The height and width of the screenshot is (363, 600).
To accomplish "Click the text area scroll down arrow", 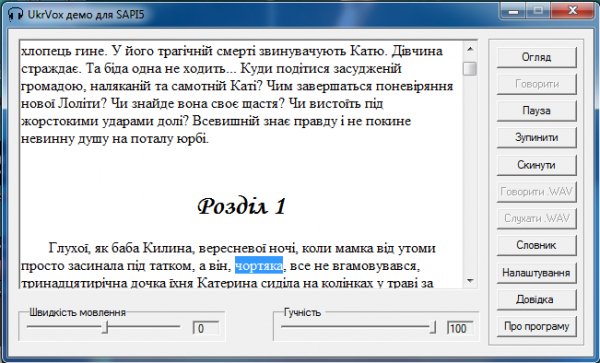I will (x=470, y=281).
